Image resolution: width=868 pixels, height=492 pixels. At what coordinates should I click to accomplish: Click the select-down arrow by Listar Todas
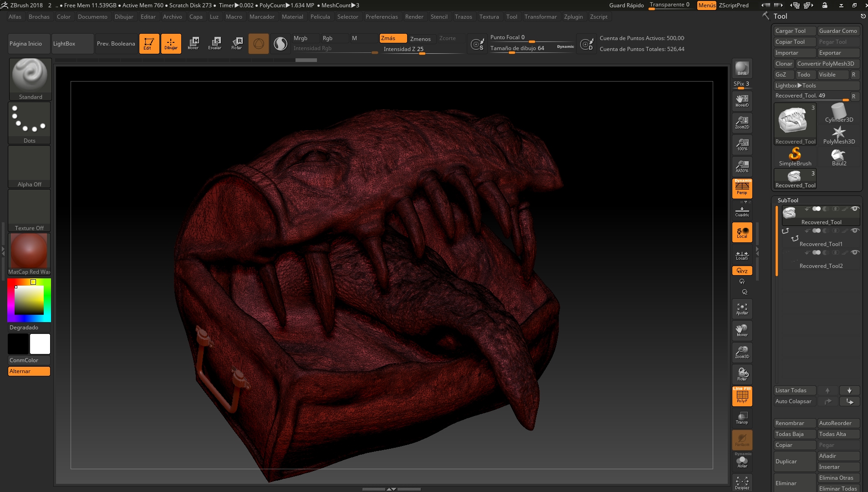coord(849,390)
